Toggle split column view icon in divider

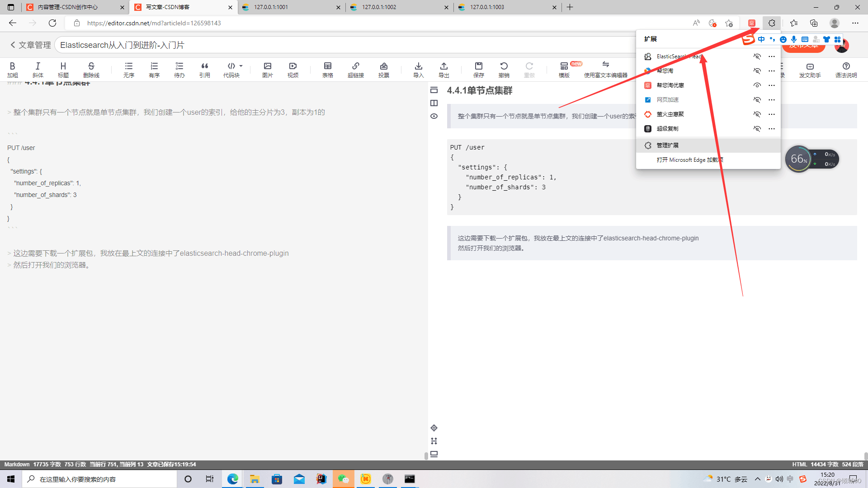[434, 103]
